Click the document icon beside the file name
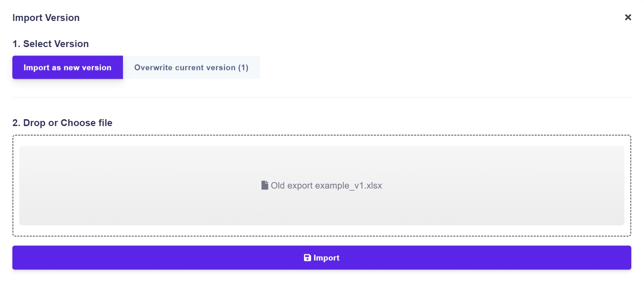 click(x=264, y=185)
